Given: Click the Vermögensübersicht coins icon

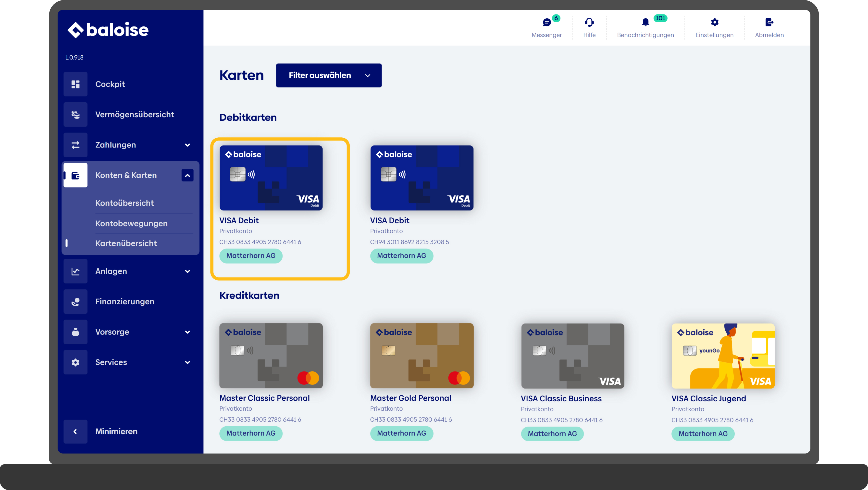Looking at the screenshot, I should pos(75,115).
